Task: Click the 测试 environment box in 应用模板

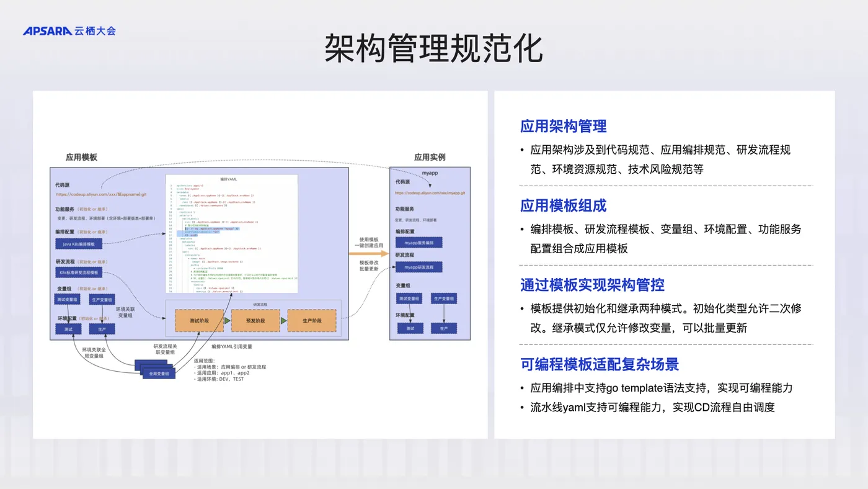Action: coord(68,329)
